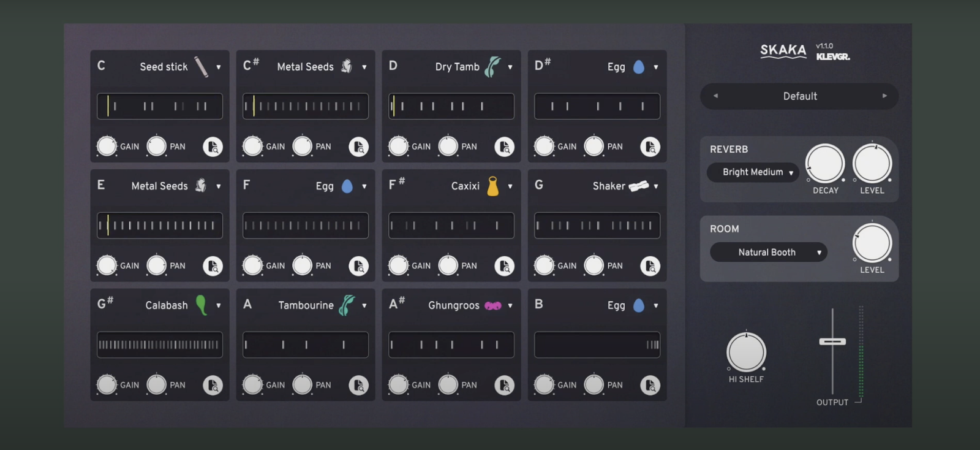Go to the next preset arrow
980x450 pixels.
(884, 96)
